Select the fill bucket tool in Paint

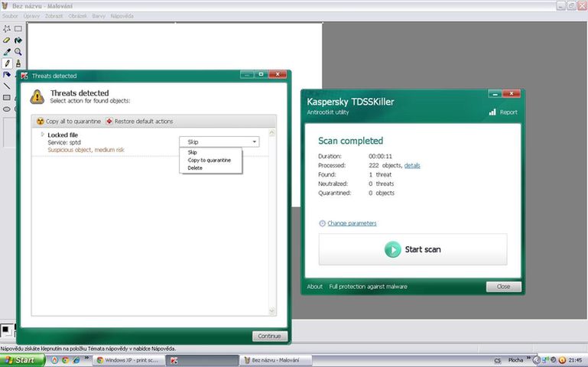pos(18,40)
